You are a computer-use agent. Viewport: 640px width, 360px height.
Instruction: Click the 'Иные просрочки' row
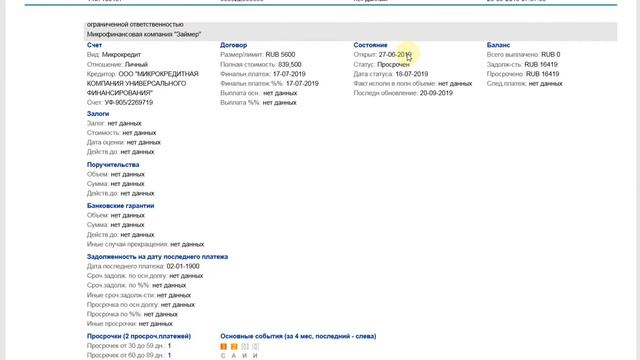coord(130,324)
